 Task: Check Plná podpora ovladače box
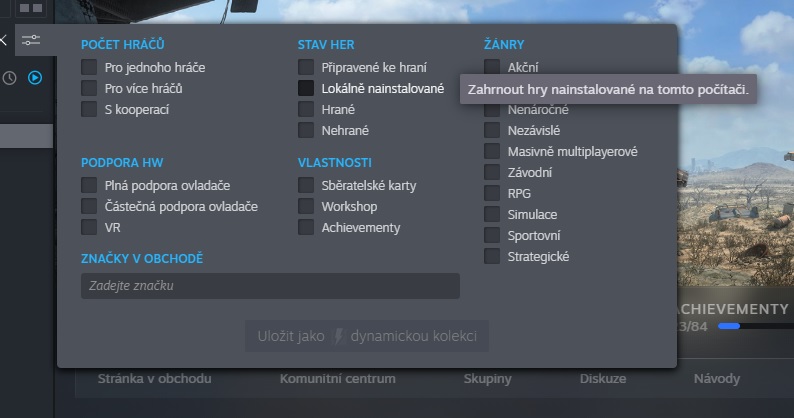pos(90,185)
